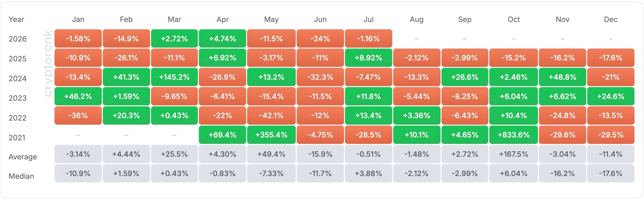Click the 2024 row label
Viewport: 644px width, 200px height.
tap(17, 79)
